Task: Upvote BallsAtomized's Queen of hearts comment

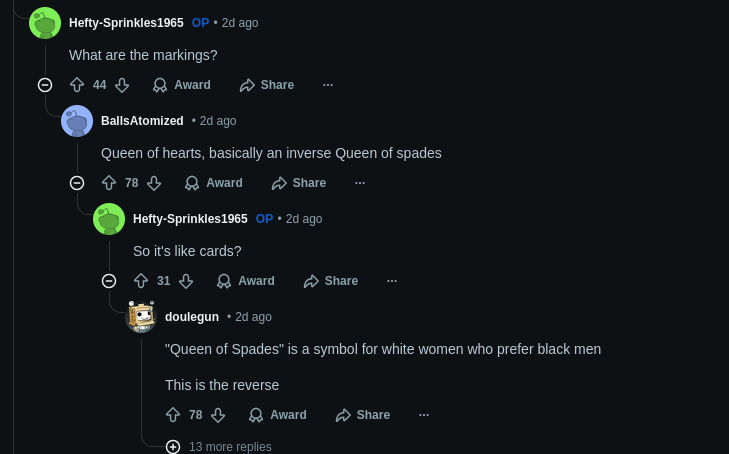Action: pyautogui.click(x=109, y=183)
